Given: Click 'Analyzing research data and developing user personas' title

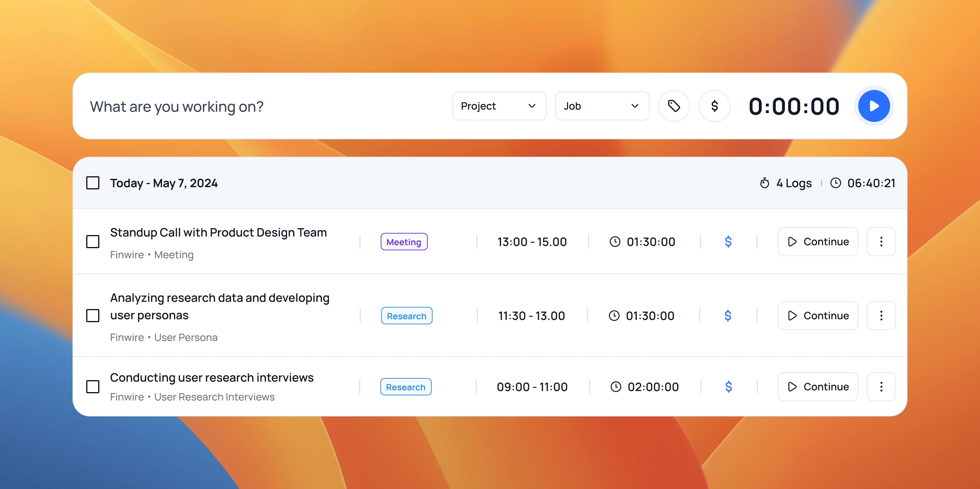Looking at the screenshot, I should (x=219, y=306).
